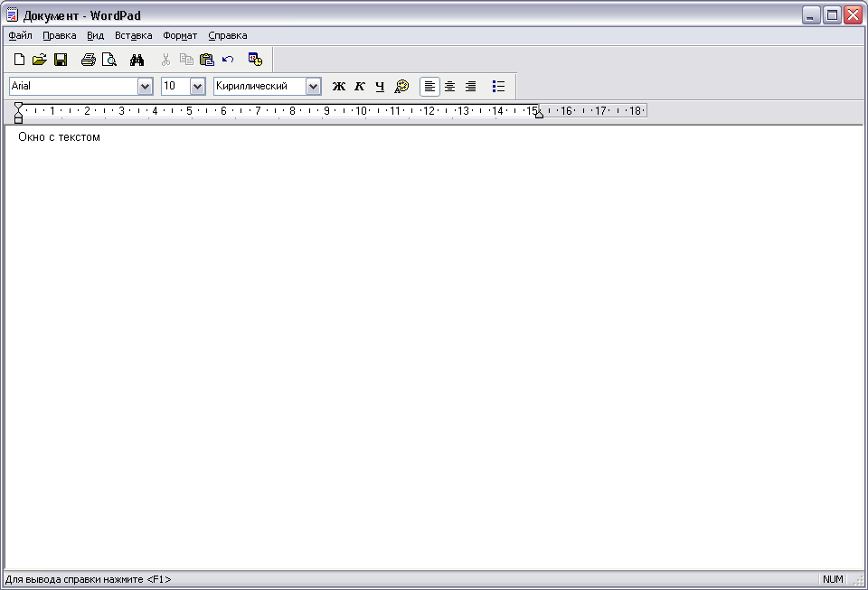Open the Файл menu
868x590 pixels.
click(x=21, y=35)
